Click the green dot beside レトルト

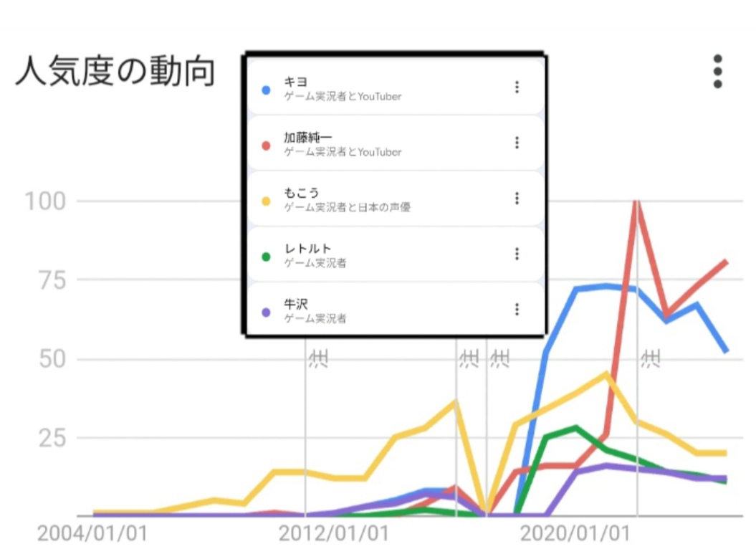(266, 257)
